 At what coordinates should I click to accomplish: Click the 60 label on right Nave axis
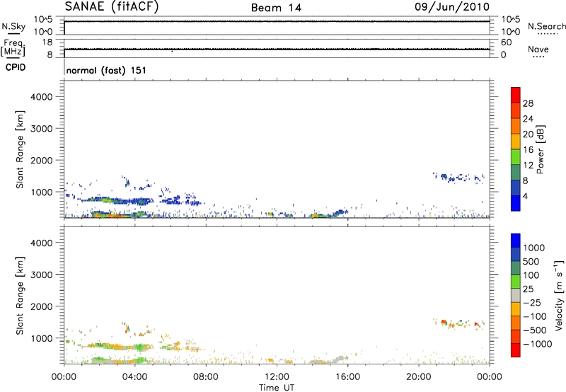point(507,42)
